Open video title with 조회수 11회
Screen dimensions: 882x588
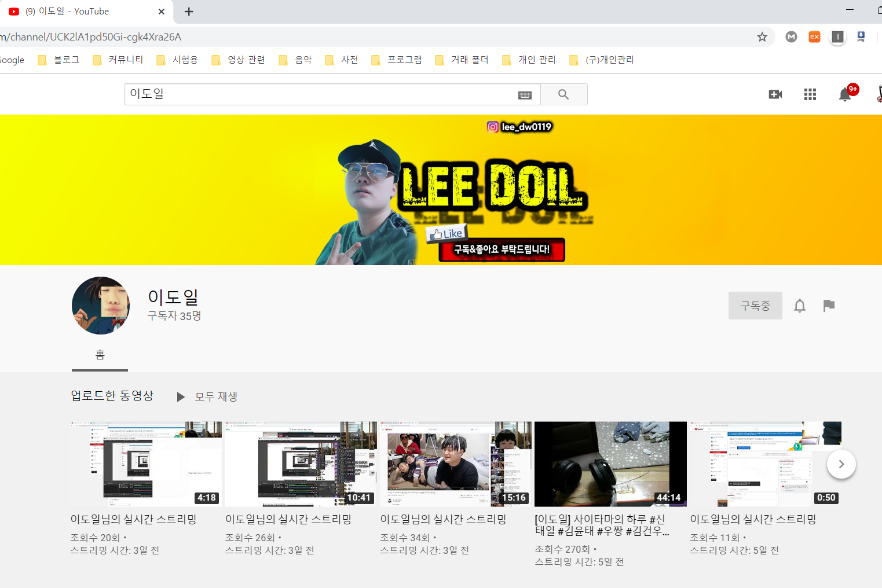coord(753,519)
